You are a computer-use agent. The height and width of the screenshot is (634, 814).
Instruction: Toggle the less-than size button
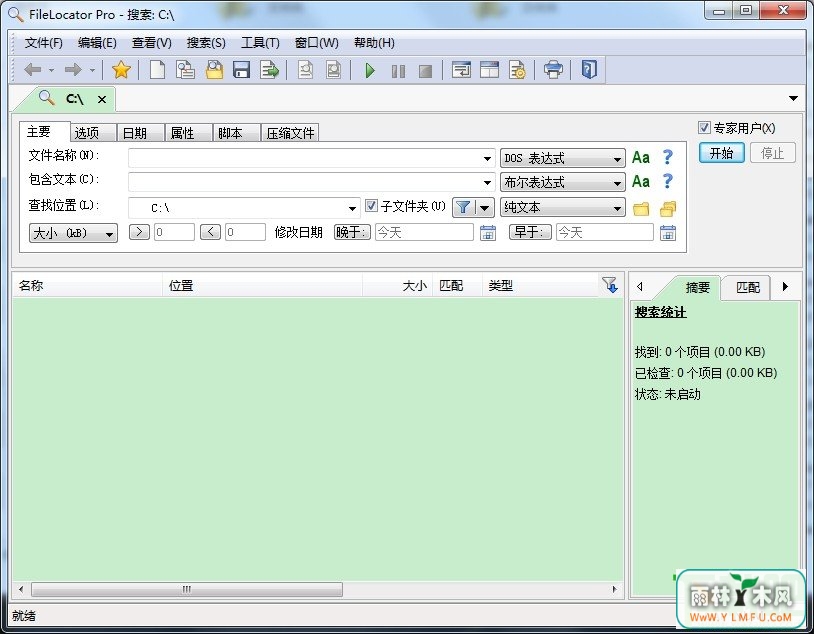[210, 232]
